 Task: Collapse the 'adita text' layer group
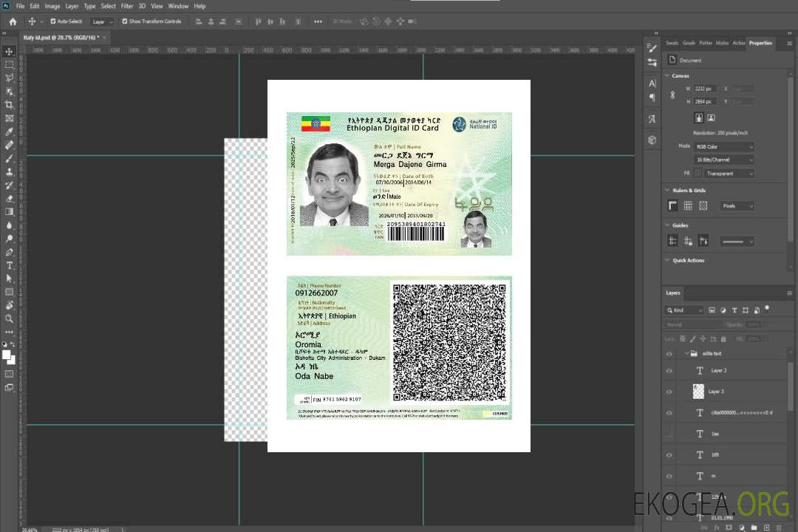click(x=686, y=353)
